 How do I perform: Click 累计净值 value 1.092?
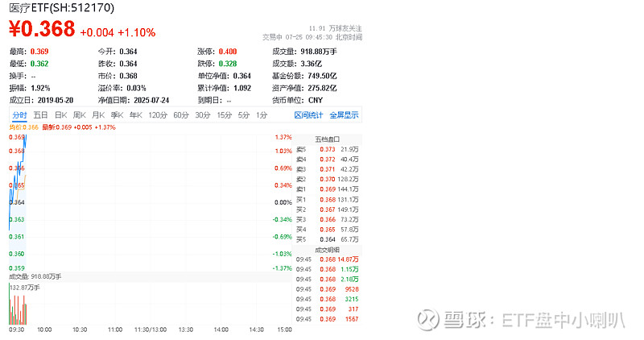coord(242,88)
